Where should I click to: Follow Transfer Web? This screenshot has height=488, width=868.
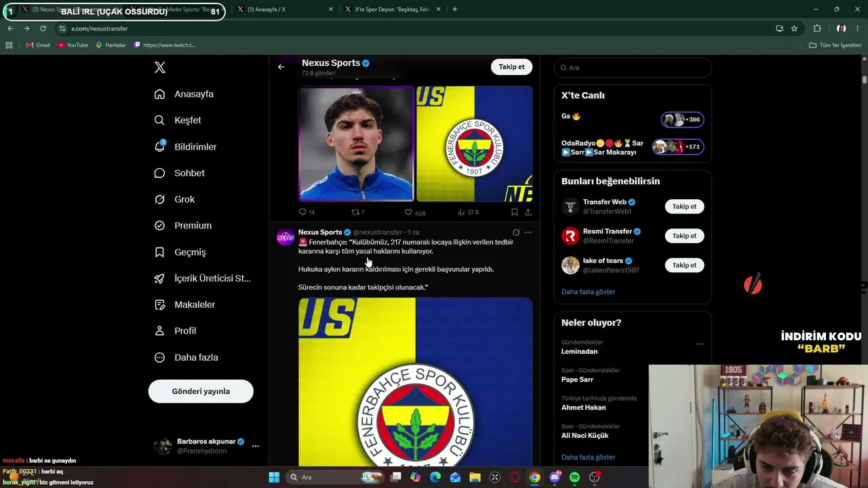coord(684,207)
